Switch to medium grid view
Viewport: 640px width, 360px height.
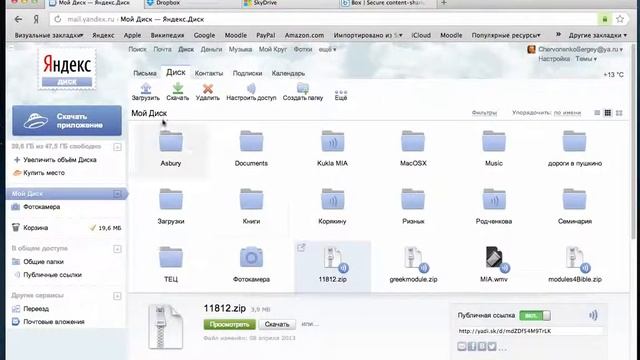pos(608,113)
